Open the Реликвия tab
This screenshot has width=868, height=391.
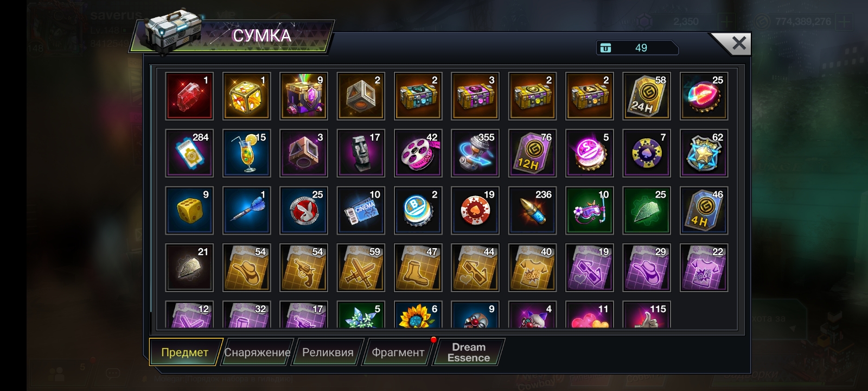coord(328,352)
